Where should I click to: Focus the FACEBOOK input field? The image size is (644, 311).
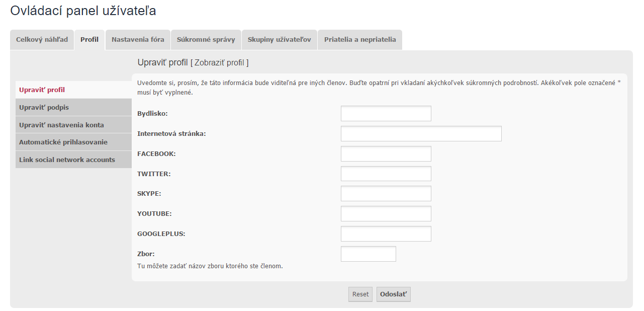386,154
